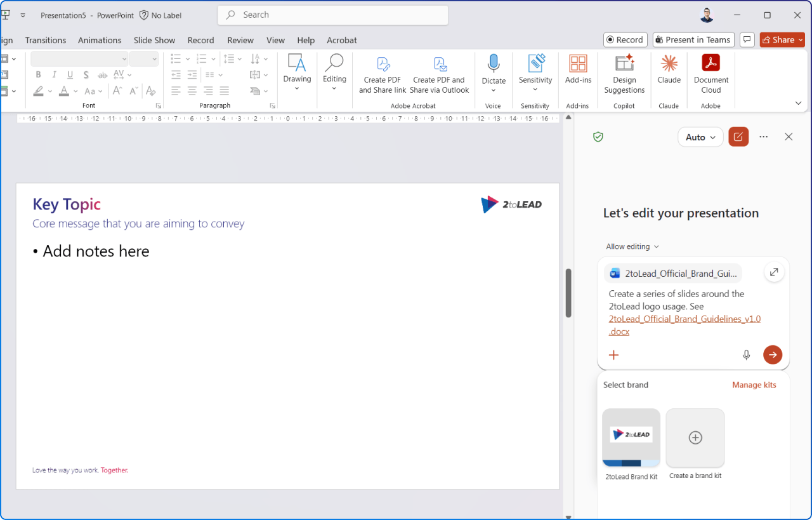This screenshot has height=520, width=812.
Task: Open Dictate options dropdown
Action: click(x=494, y=90)
